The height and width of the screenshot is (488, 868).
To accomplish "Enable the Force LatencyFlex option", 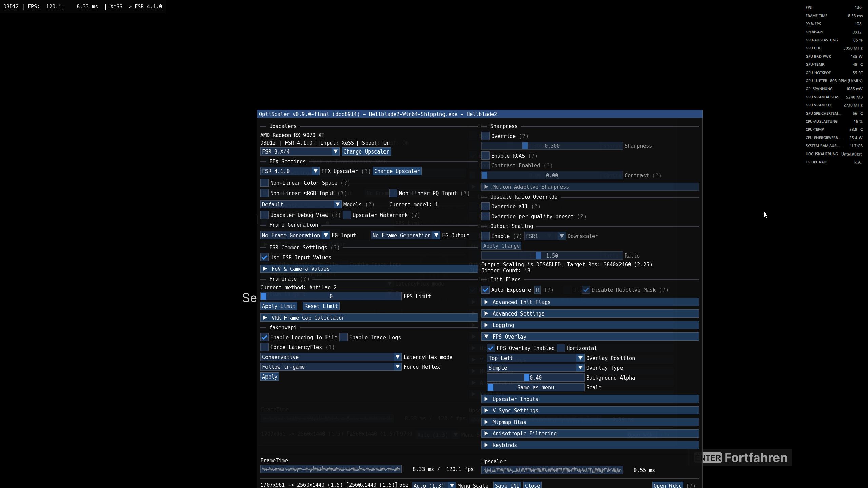I will pos(264,347).
